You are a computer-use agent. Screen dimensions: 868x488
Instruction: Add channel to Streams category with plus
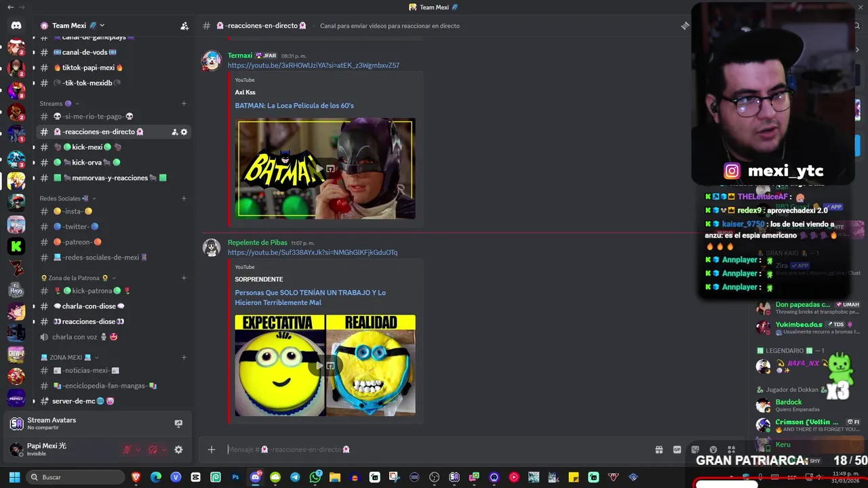pos(184,104)
